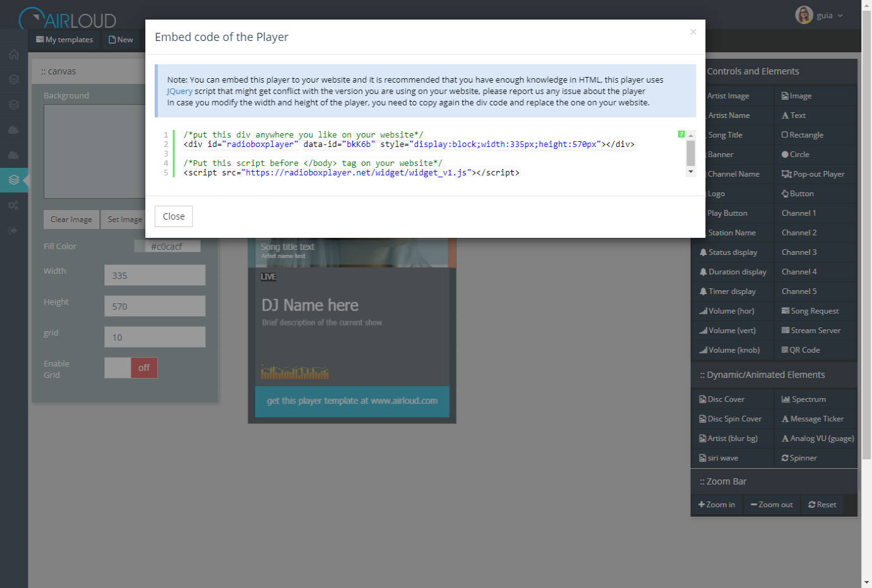872x588 pixels.
Task: Click Set Image button
Action: click(x=124, y=220)
